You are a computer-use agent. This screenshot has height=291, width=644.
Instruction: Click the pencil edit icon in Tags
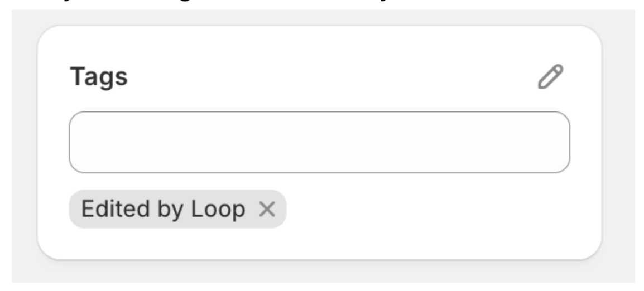550,77
